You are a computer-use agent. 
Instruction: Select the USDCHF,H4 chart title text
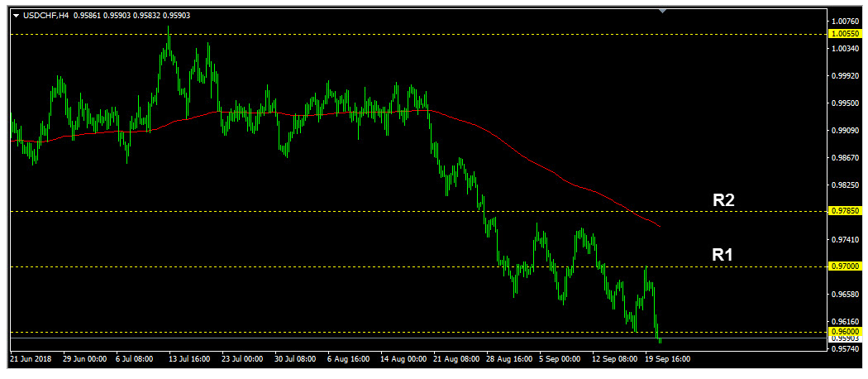click(x=46, y=16)
